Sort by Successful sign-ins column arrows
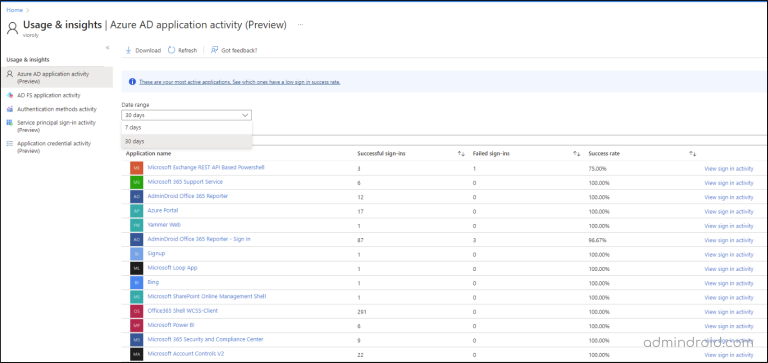The image size is (768, 363). click(461, 154)
